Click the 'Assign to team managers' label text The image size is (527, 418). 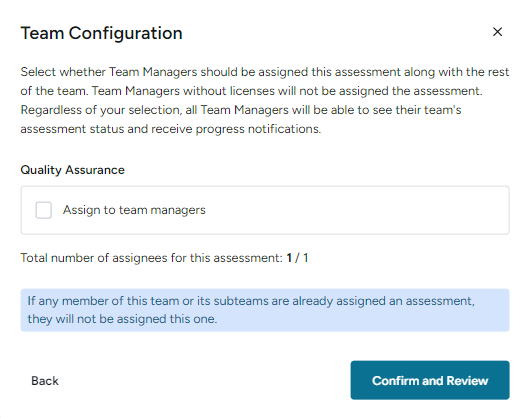coord(134,210)
